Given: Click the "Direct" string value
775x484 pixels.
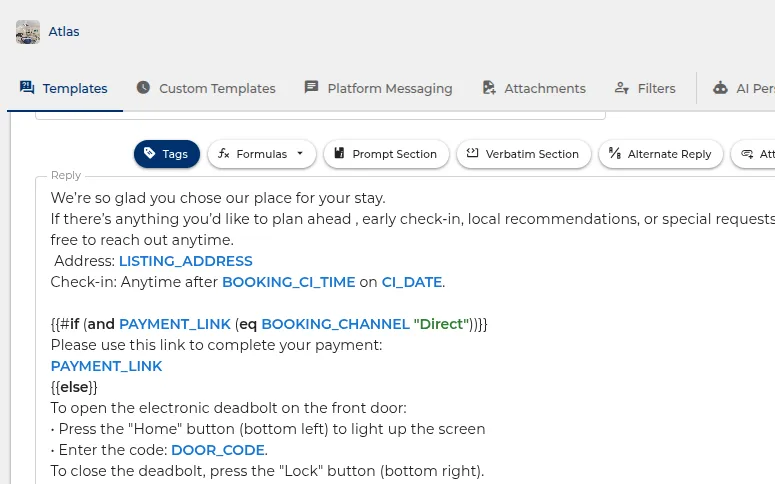Looking at the screenshot, I should pos(441,324).
